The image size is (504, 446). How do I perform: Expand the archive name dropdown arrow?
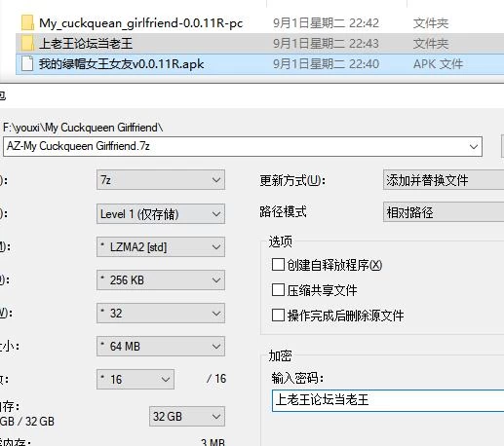(474, 147)
